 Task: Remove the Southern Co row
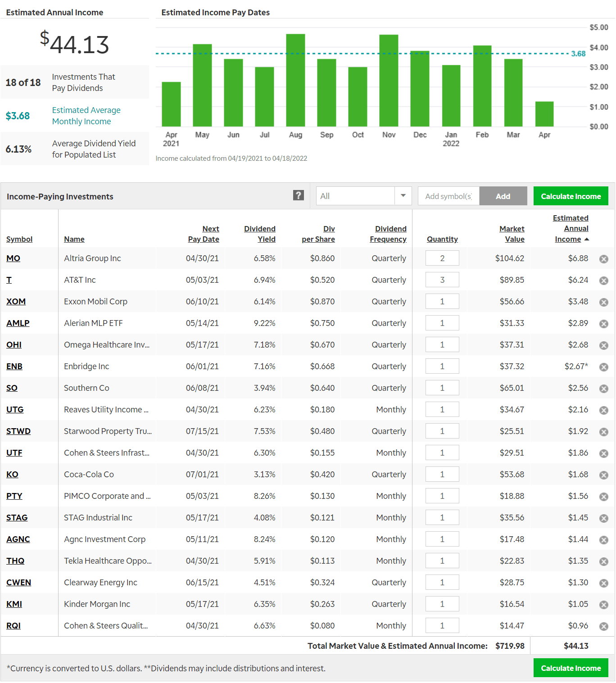(604, 389)
